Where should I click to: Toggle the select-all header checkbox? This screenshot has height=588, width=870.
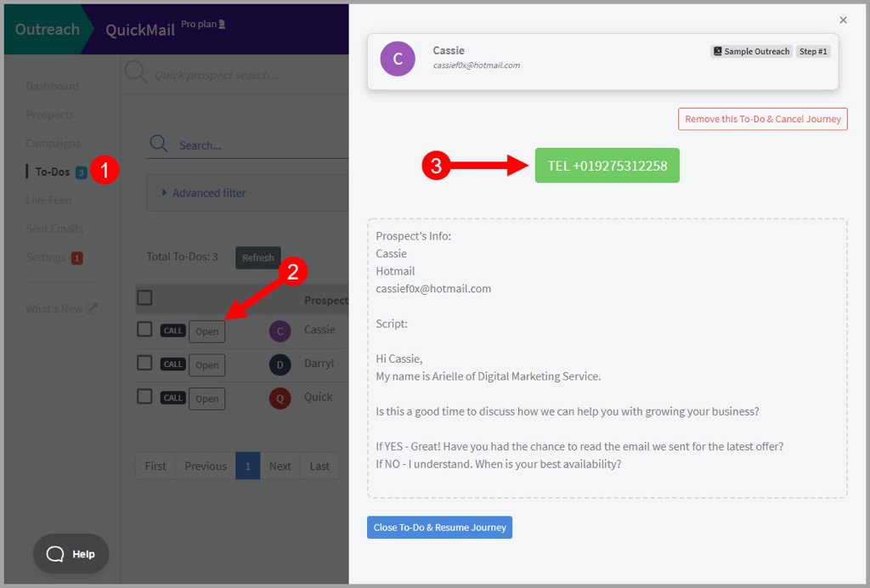[145, 297]
